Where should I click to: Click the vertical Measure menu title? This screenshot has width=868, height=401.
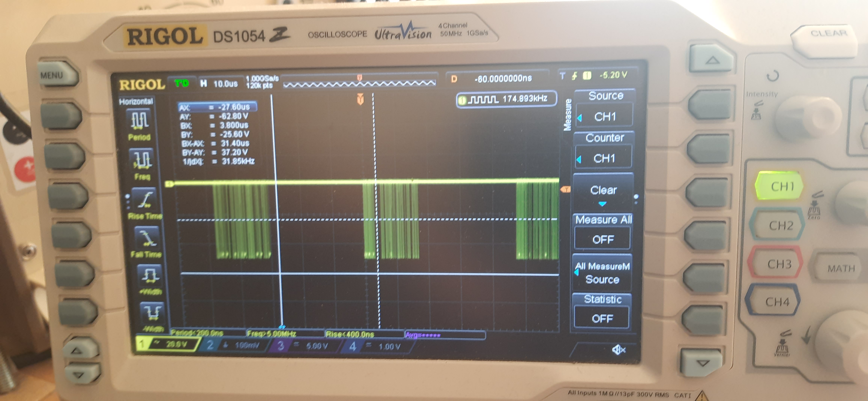(568, 115)
